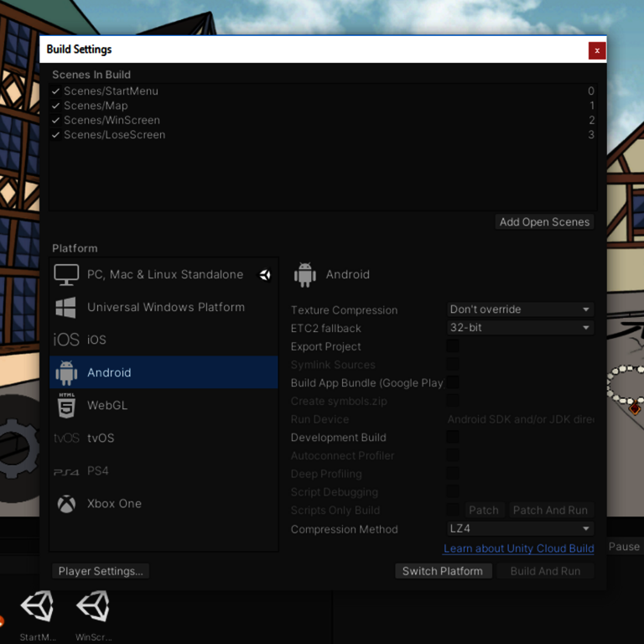644x644 pixels.
Task: Click the Build And Run button
Action: (545, 571)
